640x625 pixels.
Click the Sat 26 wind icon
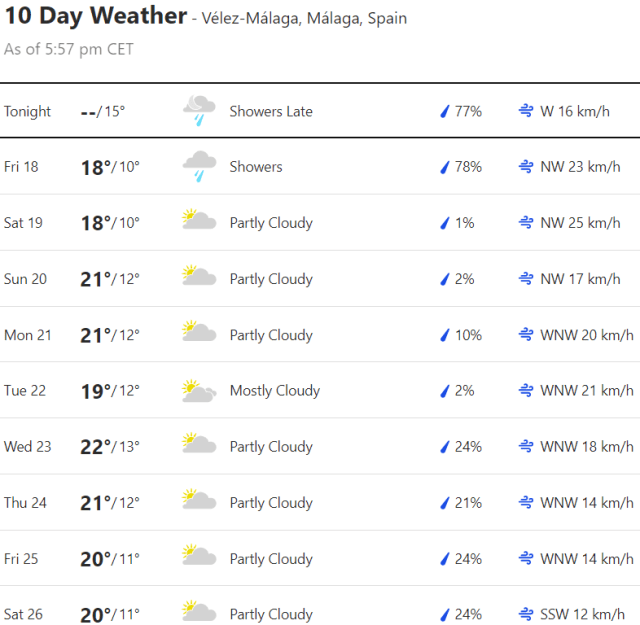526,614
